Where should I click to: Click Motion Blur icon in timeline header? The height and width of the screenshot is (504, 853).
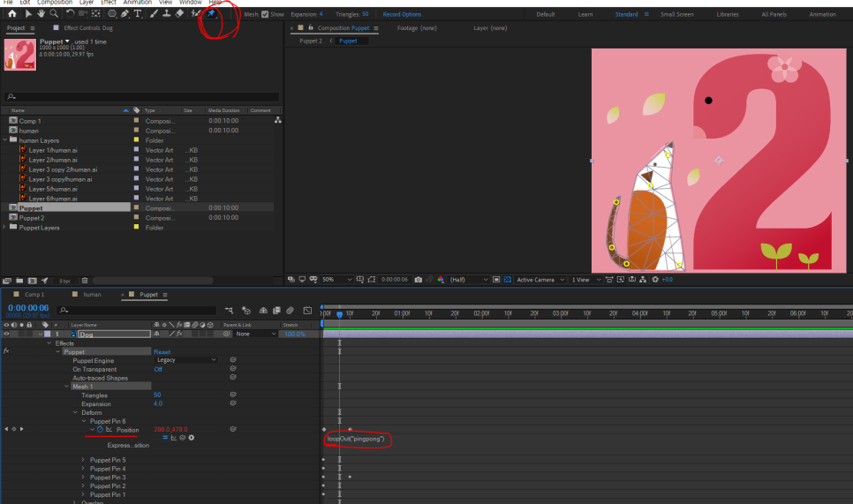point(290,311)
